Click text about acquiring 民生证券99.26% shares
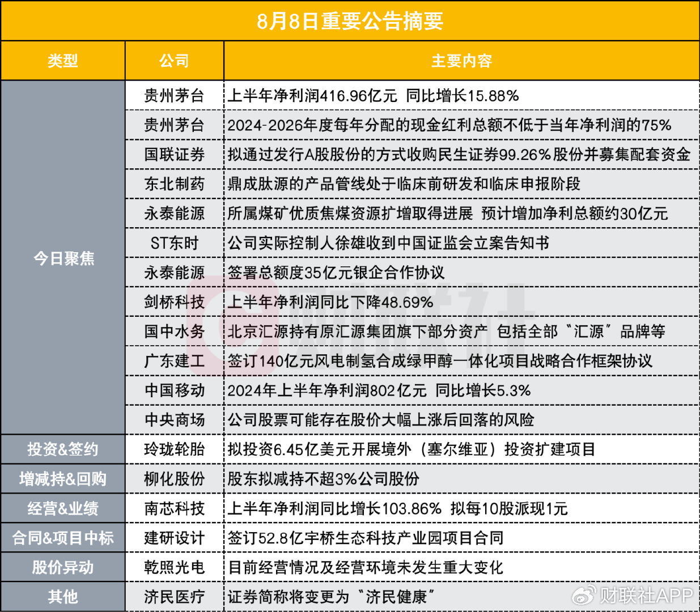Screen dimensions: 700x612 tap(459, 154)
